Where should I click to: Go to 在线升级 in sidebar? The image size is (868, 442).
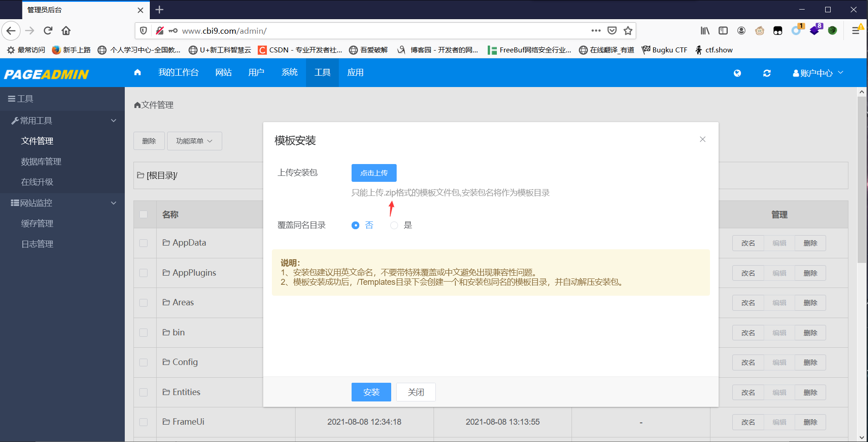(x=37, y=182)
